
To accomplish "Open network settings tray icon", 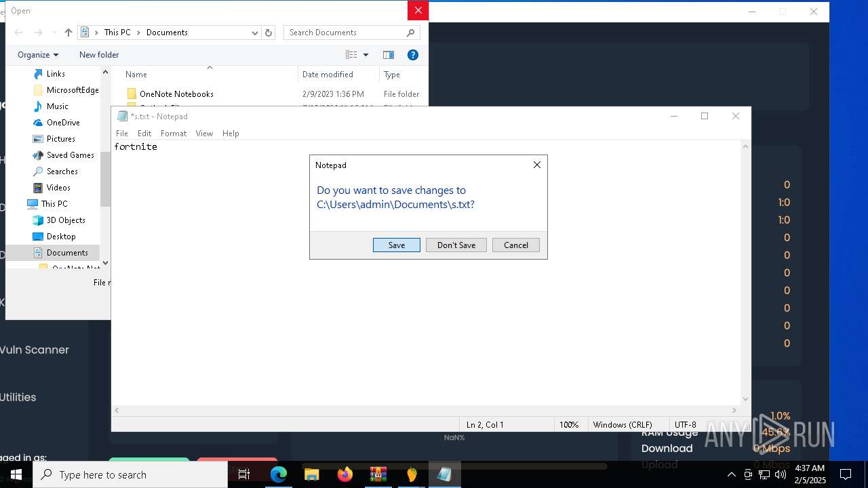I will click(x=764, y=474).
